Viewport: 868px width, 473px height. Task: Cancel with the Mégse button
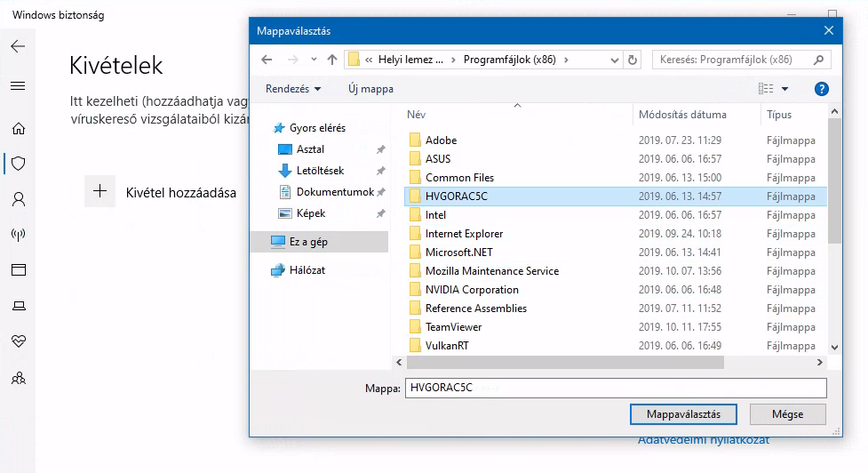click(788, 414)
